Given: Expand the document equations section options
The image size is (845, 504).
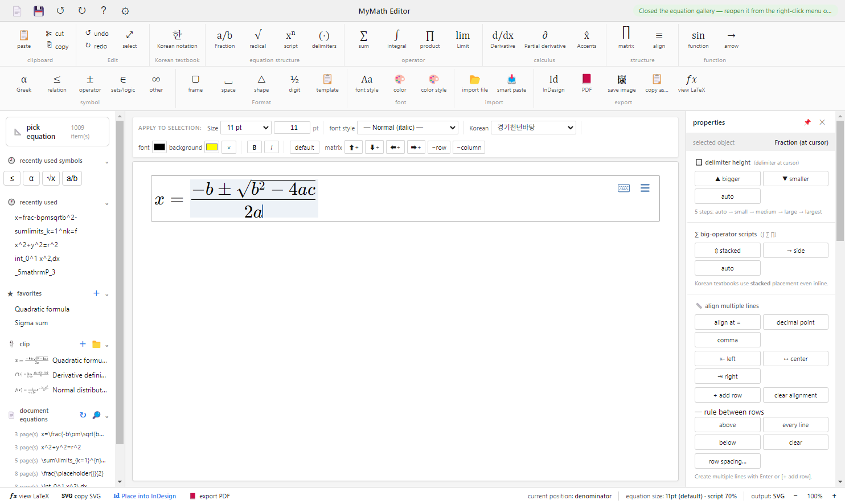Looking at the screenshot, I should [106, 416].
